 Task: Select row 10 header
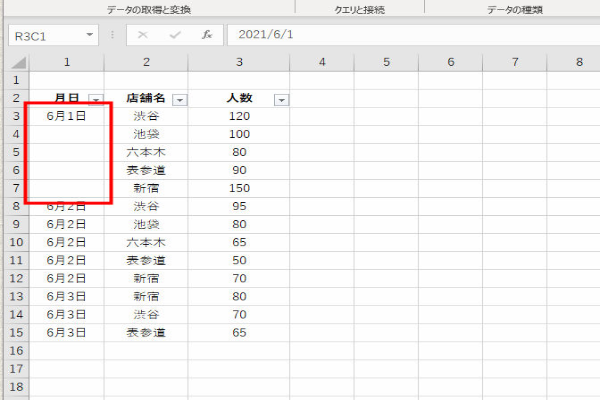15,242
